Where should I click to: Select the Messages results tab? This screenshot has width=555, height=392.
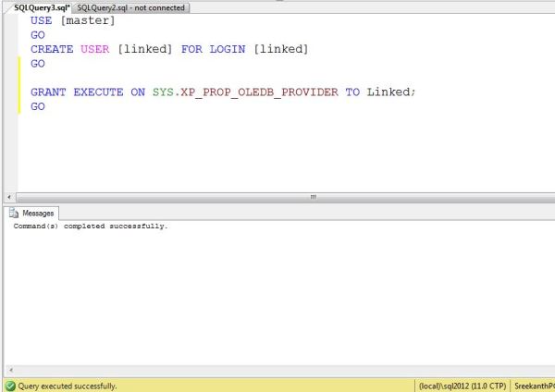point(37,213)
